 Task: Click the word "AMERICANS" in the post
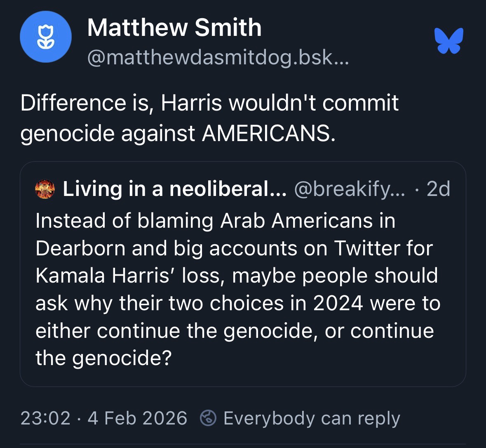pyautogui.click(x=267, y=133)
